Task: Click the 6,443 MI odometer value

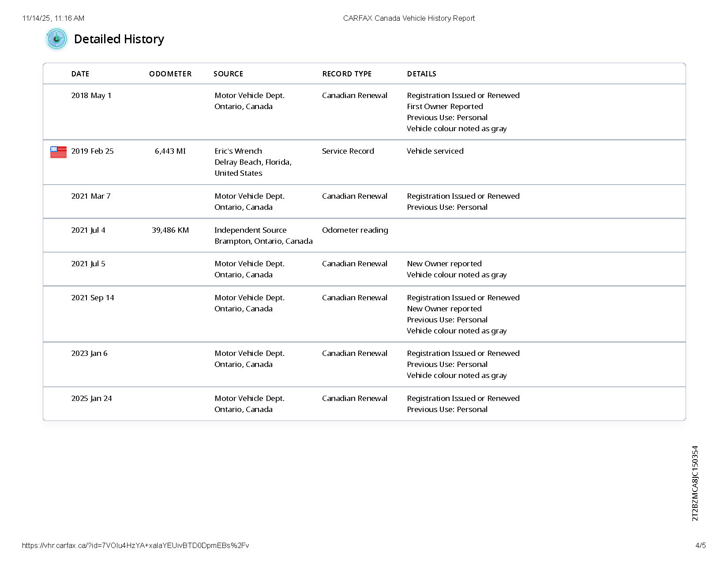Action: (x=170, y=151)
